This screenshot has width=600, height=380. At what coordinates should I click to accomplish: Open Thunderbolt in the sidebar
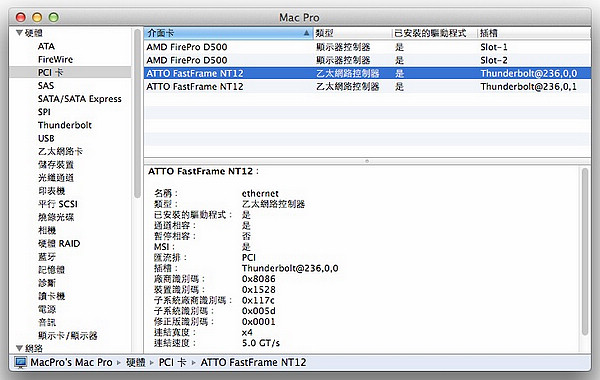pyautogui.click(x=65, y=125)
